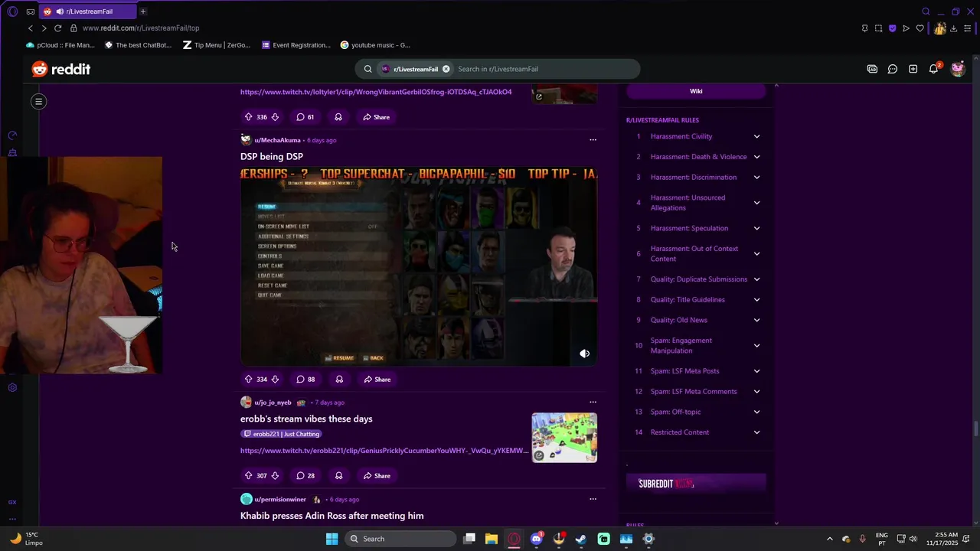Image resolution: width=980 pixels, height=551 pixels.
Task: Open options menu for erobb's post
Action: (x=593, y=402)
